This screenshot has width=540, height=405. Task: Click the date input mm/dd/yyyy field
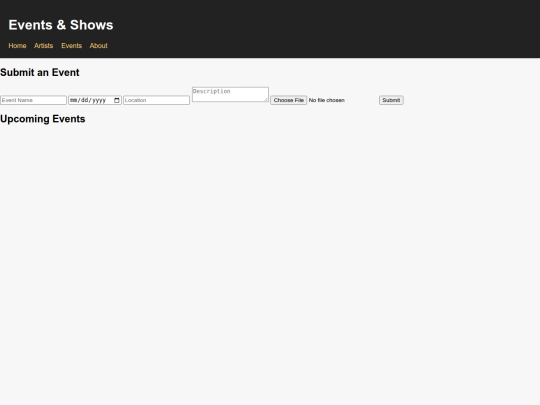tap(95, 100)
